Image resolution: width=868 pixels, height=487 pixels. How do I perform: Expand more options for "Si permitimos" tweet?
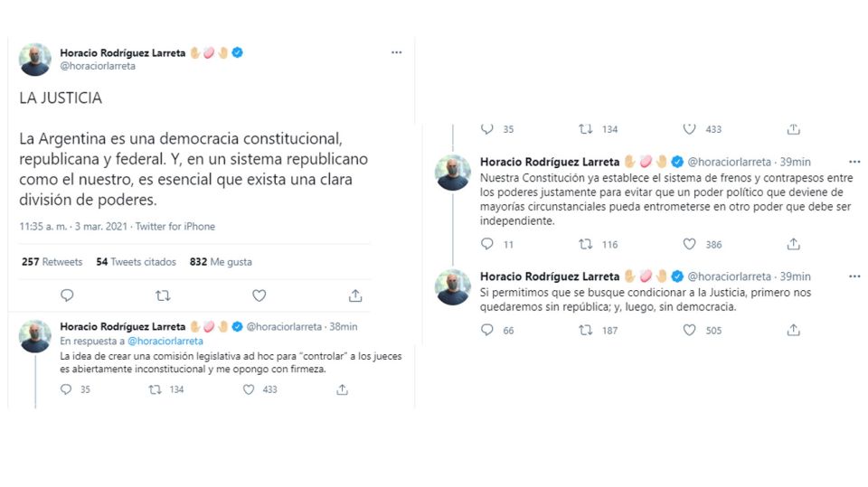(x=854, y=276)
